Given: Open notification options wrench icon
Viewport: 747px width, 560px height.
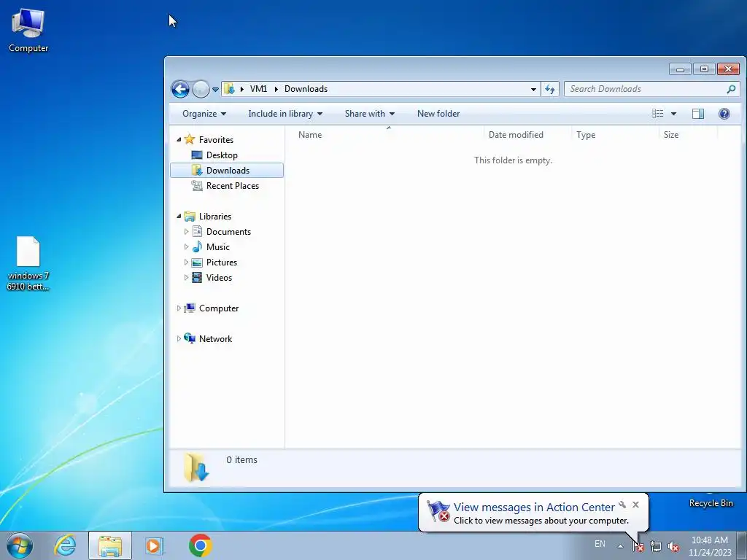Looking at the screenshot, I should click(x=622, y=505).
